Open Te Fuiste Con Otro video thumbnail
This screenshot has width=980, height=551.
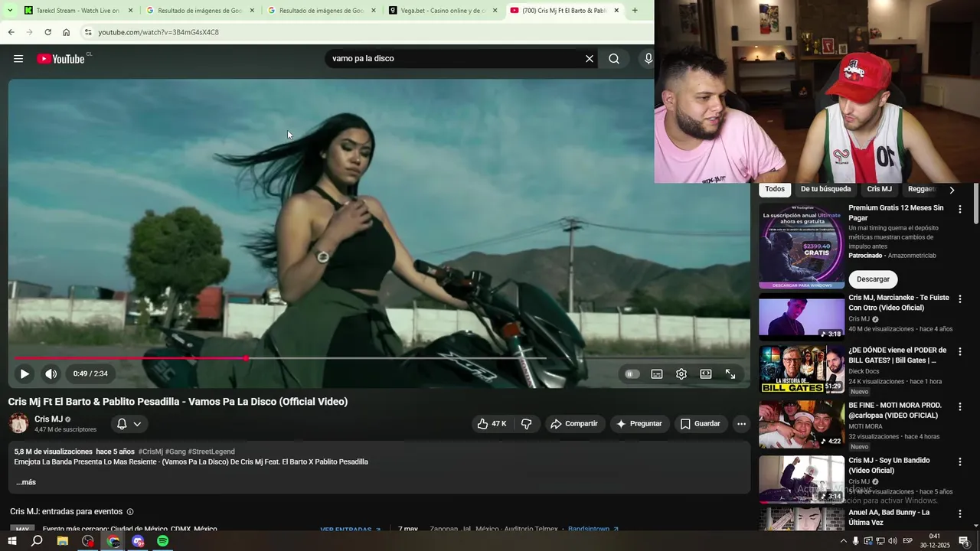pyautogui.click(x=802, y=316)
